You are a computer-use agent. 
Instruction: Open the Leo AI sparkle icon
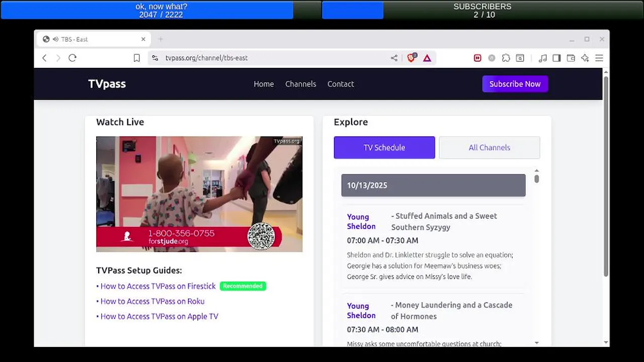(x=585, y=58)
